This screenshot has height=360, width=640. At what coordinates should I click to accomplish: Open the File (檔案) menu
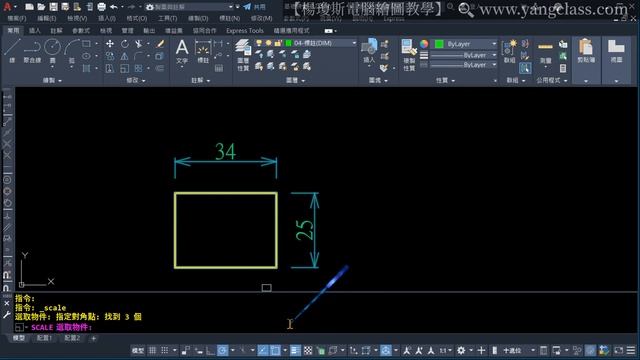click(17, 18)
